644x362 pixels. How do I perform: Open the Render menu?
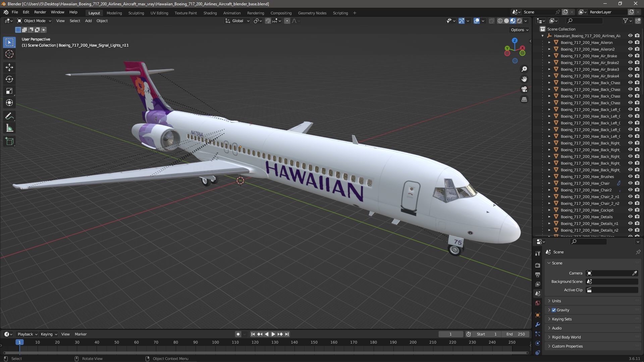[40, 12]
